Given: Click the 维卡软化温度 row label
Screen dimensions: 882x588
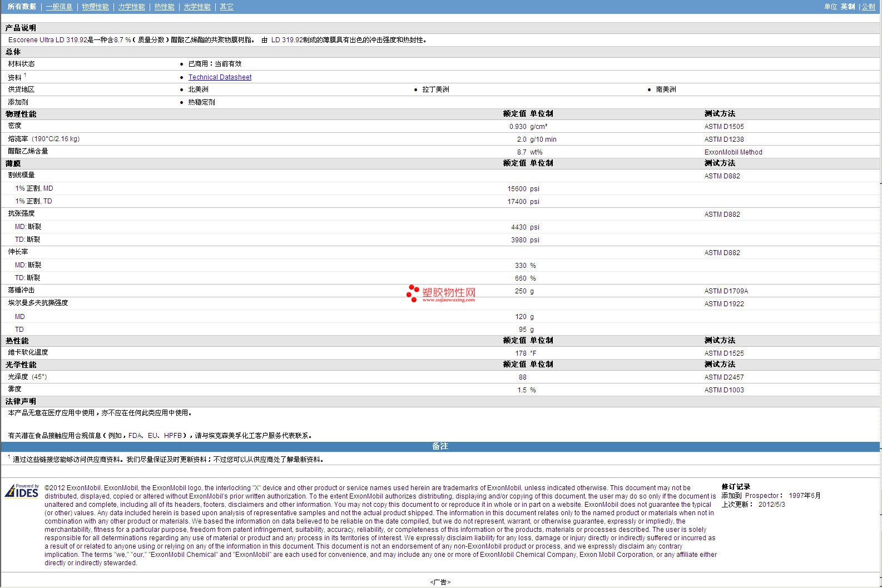Looking at the screenshot, I should click(x=28, y=352).
